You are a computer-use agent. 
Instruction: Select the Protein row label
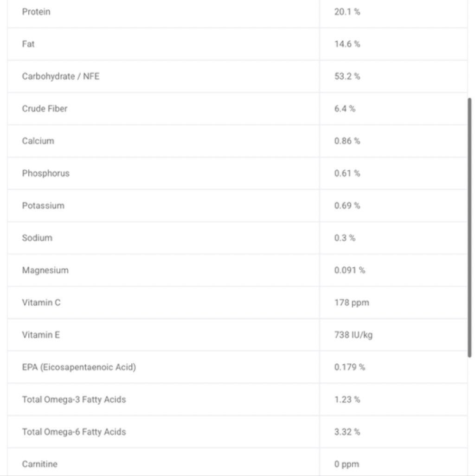pyautogui.click(x=36, y=12)
